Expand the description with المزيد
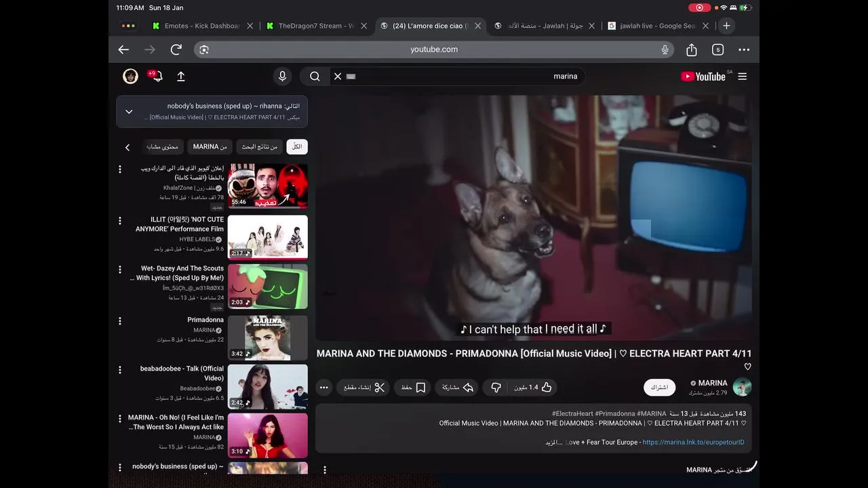The image size is (868, 488). (555, 443)
